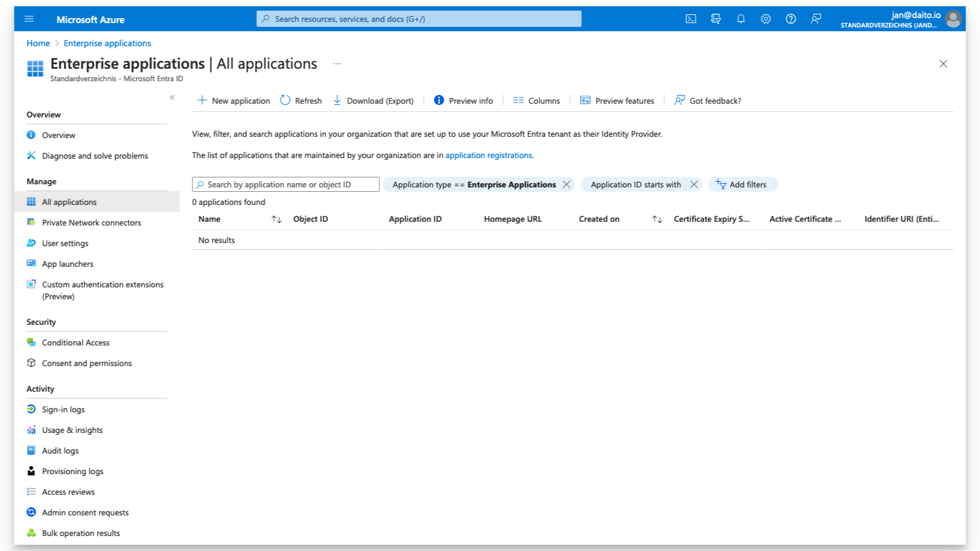Remove the Application type filter
980x551 pixels.
(x=566, y=184)
